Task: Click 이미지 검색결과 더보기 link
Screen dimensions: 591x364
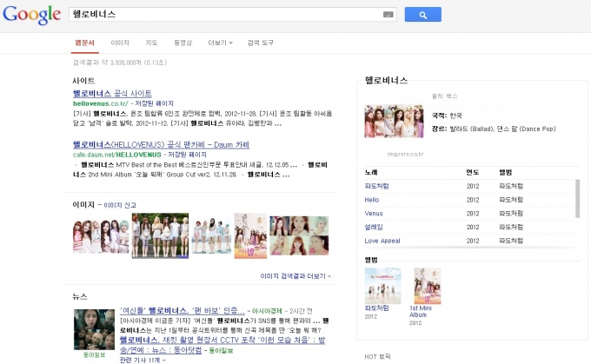Action: [295, 276]
